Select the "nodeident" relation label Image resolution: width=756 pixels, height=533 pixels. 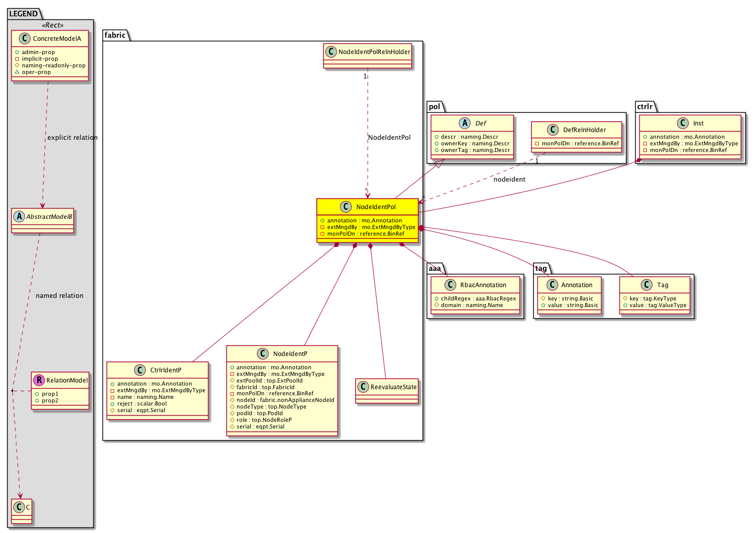click(x=509, y=180)
